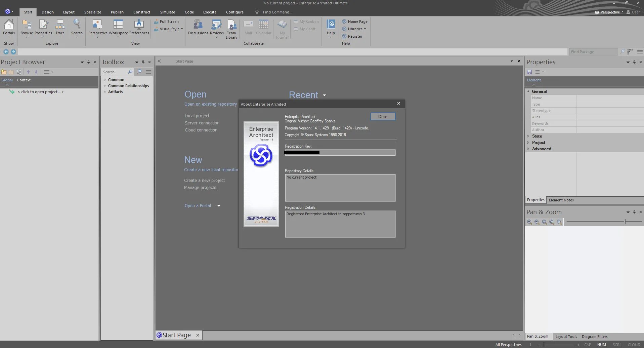
Task: Click 'click to open project' in Project Browser
Action: 41,92
